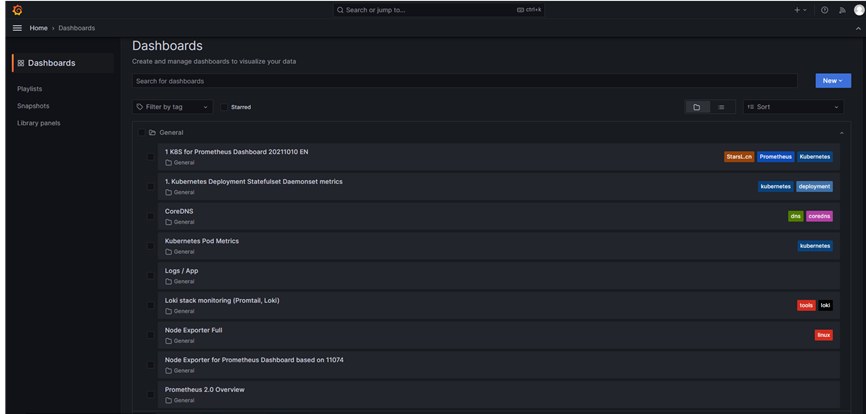Open 1. Kubernetes Deployment Statefulset Daemonset metrics
Screen dimensions: 866x414
(254, 182)
